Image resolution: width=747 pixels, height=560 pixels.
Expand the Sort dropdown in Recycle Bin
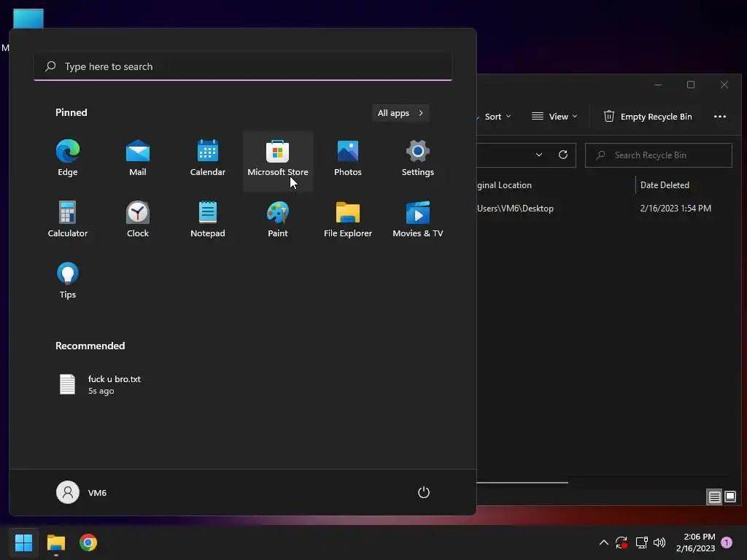click(498, 117)
